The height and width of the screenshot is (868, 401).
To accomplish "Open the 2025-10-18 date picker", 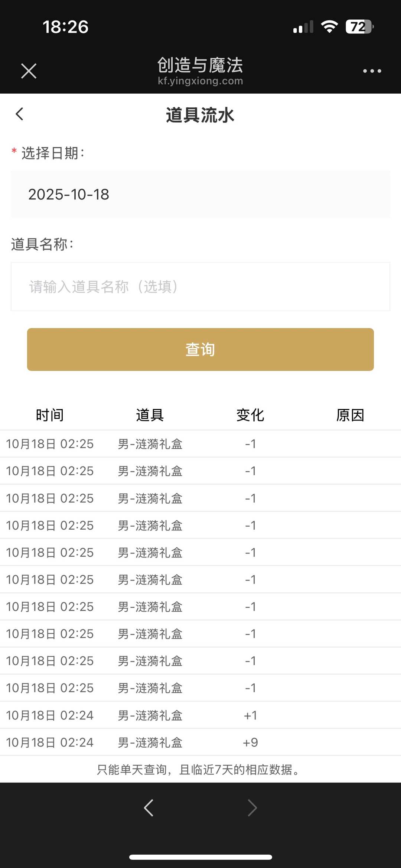I will [x=200, y=194].
